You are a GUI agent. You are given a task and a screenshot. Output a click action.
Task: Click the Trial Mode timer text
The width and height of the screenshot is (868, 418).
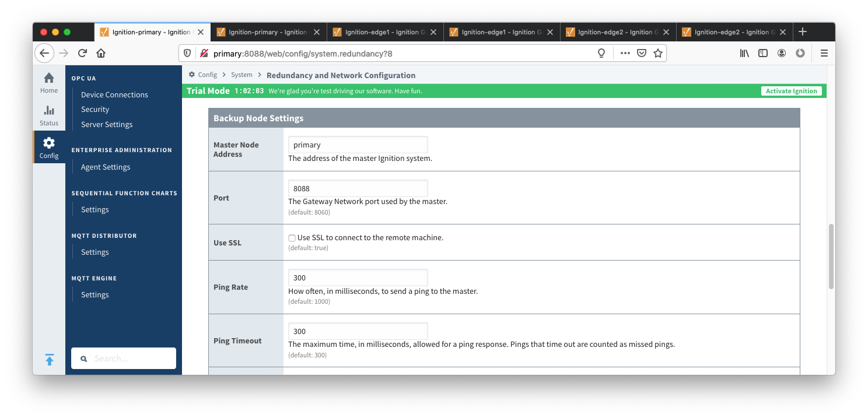click(x=249, y=91)
